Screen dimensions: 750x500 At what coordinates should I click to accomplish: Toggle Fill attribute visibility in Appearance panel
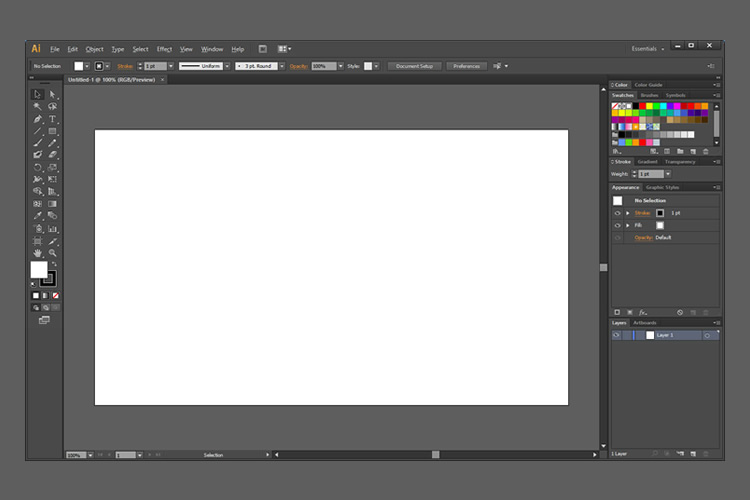617,225
